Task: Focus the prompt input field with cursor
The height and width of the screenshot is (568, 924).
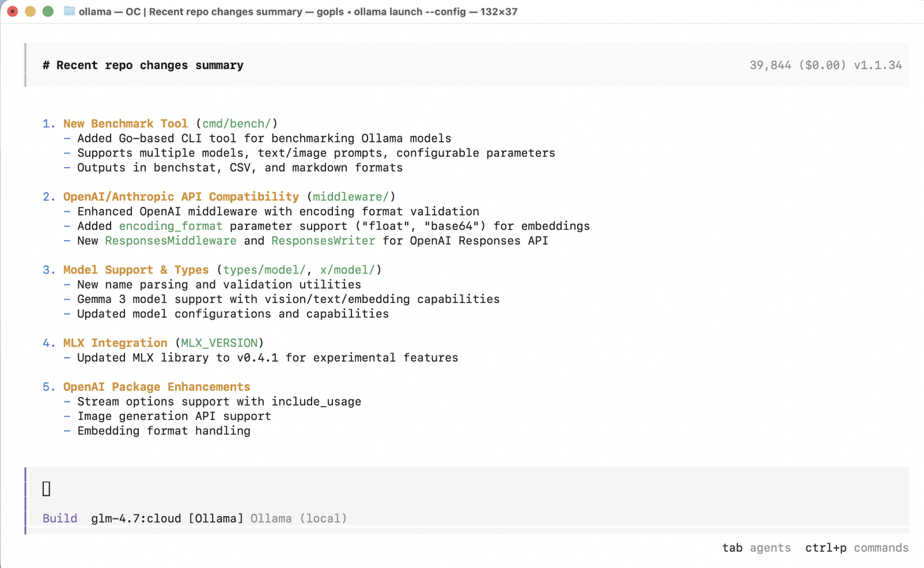Action: pyautogui.click(x=468, y=489)
